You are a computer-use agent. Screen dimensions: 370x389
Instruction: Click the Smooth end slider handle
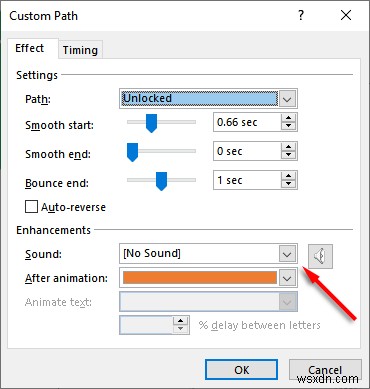click(132, 152)
